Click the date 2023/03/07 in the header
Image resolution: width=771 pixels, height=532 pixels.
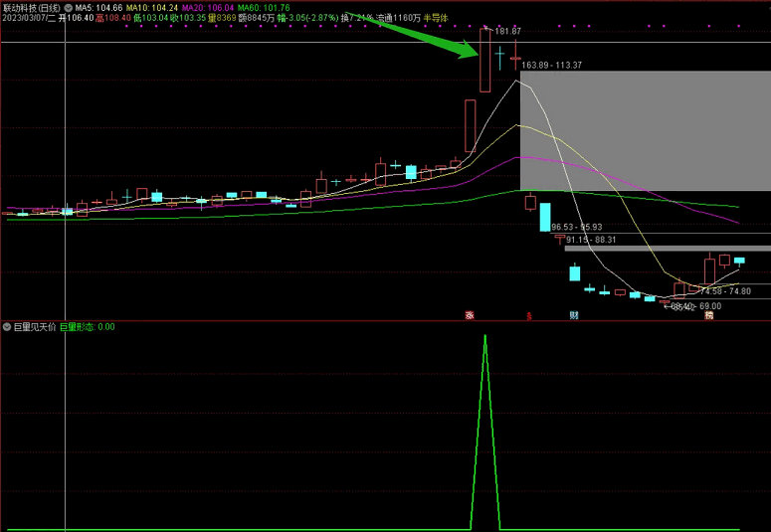pos(24,18)
